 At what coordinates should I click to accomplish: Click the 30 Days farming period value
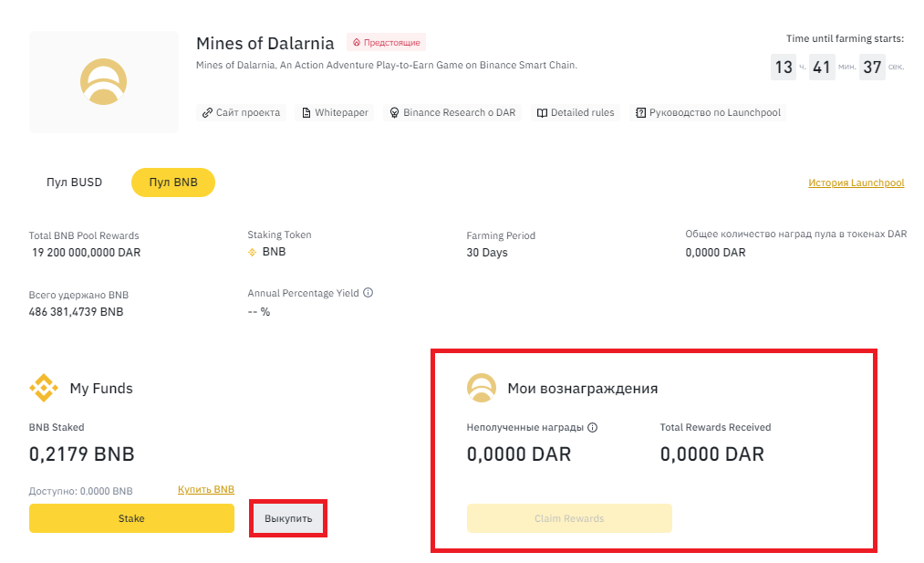pos(487,253)
